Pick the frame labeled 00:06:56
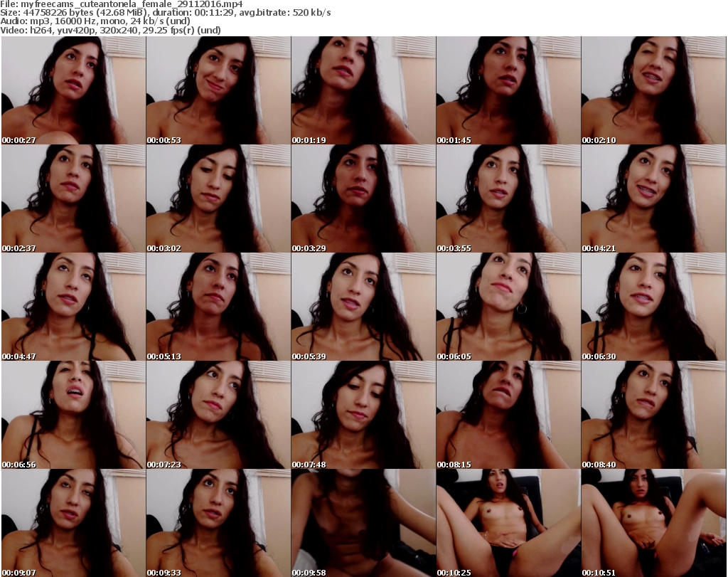 coord(73,415)
